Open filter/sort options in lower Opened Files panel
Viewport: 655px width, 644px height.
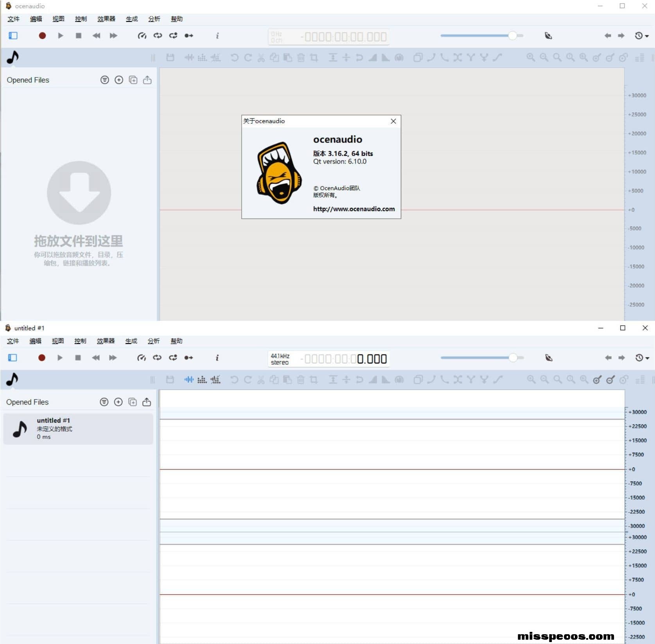tap(104, 402)
